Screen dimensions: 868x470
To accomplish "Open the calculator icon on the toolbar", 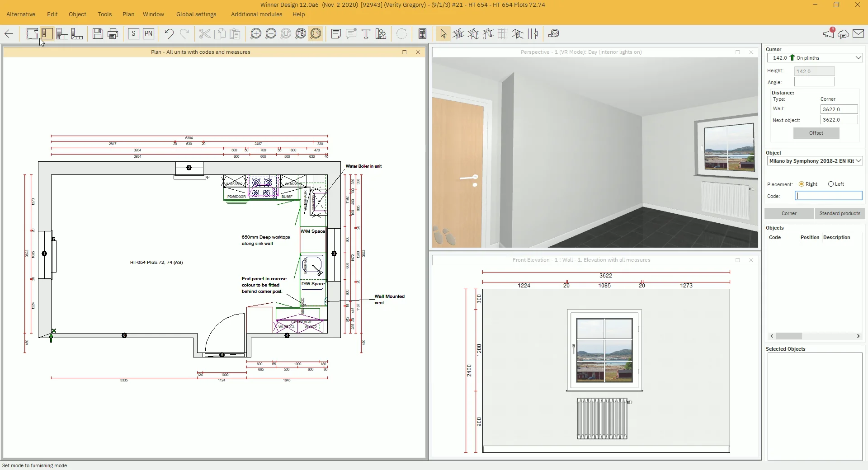I will click(422, 34).
